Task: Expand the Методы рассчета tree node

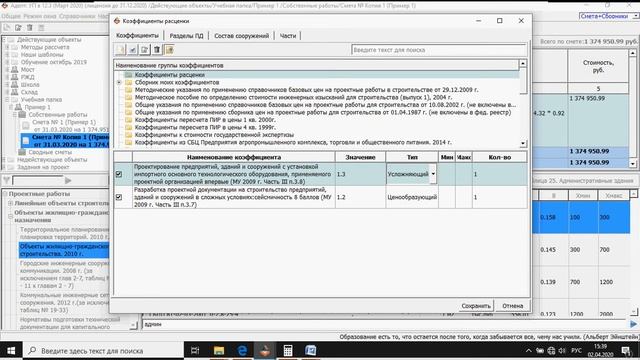Action: [x=7, y=47]
